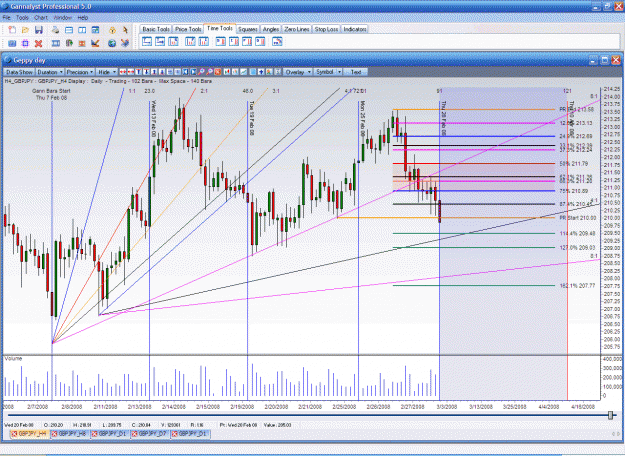Click the chart-with-pencil icon in main toolbar
Screen dimensions: 625x456
point(95,43)
